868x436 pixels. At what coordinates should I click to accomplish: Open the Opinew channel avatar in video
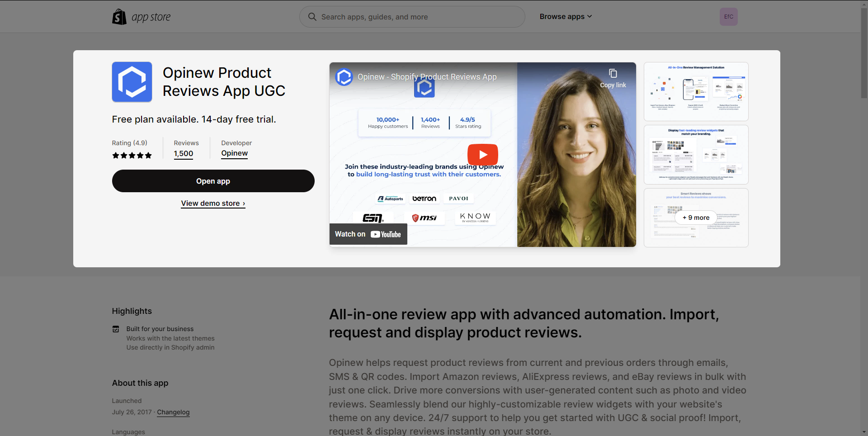344,77
